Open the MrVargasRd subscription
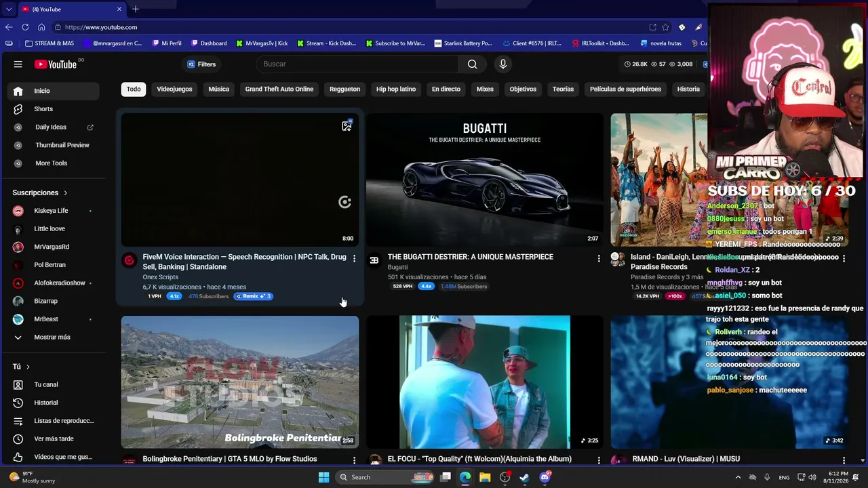The height and width of the screenshot is (488, 868). (54, 247)
